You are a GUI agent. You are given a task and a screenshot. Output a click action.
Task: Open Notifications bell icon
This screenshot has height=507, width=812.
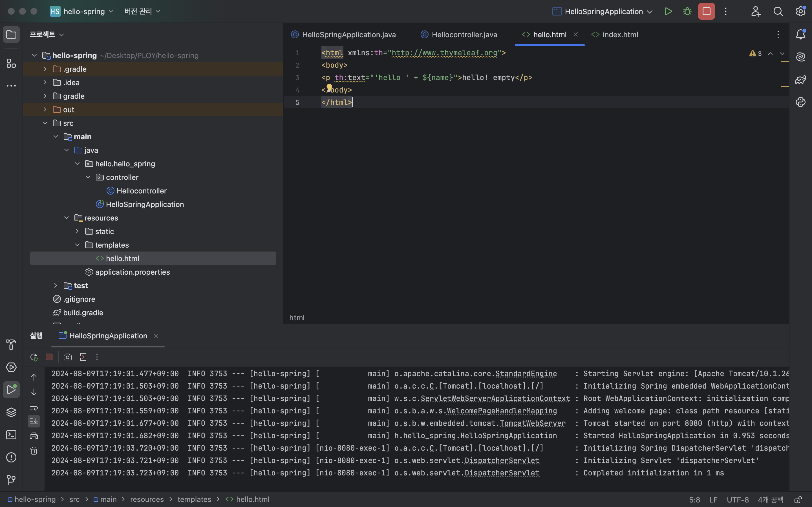pyautogui.click(x=801, y=34)
